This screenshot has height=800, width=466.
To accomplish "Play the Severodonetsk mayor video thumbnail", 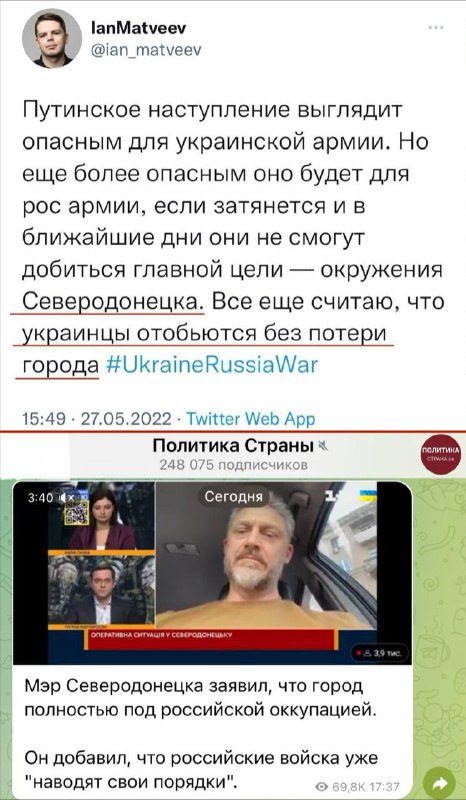I will tap(212, 572).
